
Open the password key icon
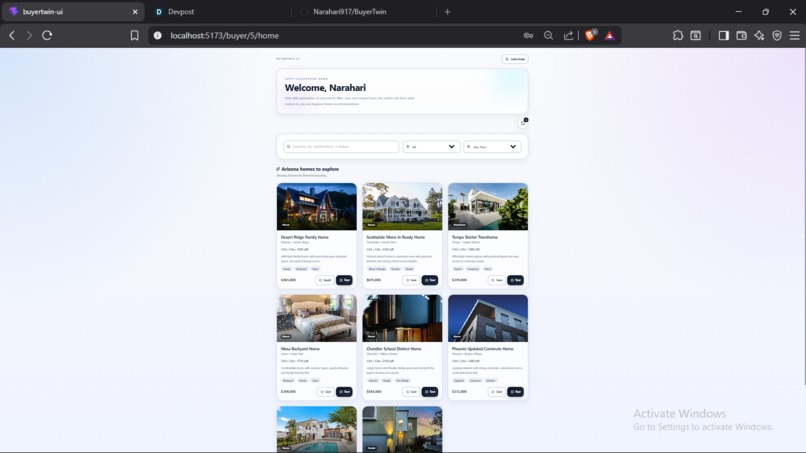tap(528, 35)
